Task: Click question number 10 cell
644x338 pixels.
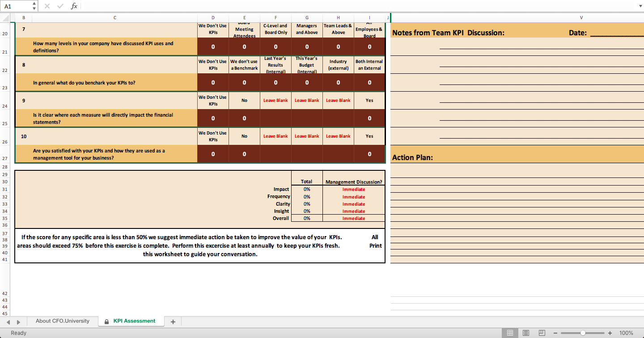Action: pos(23,136)
